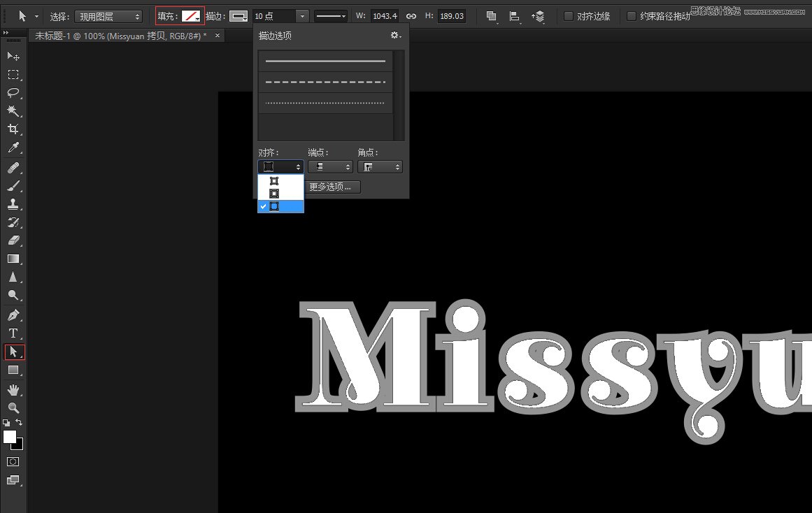Open the stroke color swatch picker
This screenshot has width=812, height=513.
238,17
